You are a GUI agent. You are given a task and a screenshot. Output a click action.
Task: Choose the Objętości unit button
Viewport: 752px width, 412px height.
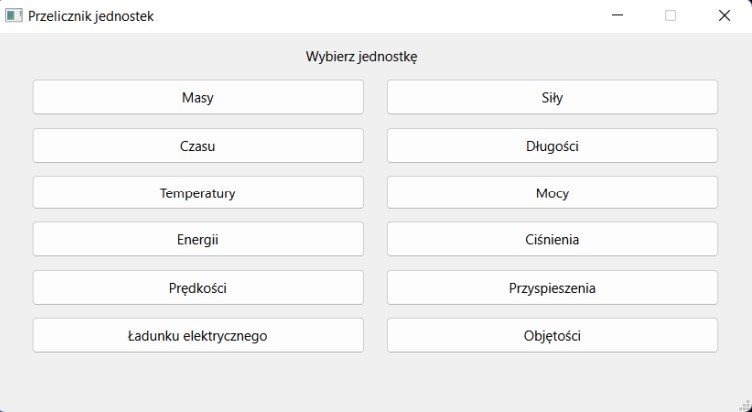coord(552,335)
